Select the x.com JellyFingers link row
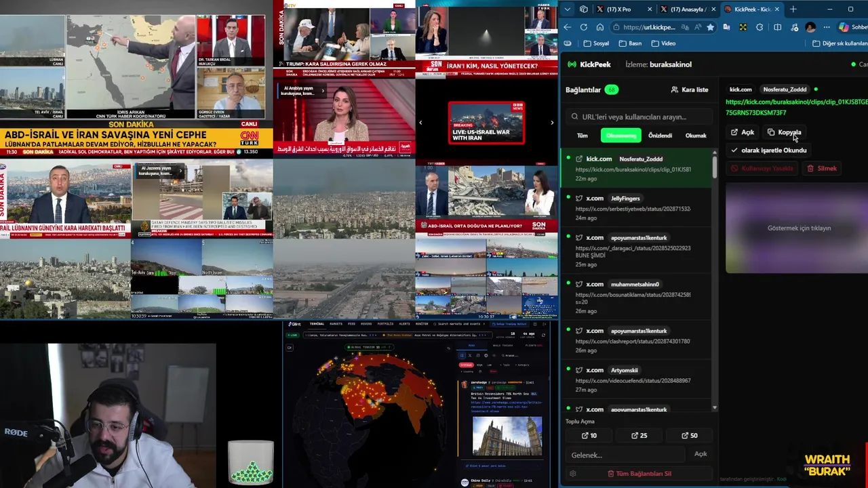This screenshot has height=488, width=868. click(636, 207)
